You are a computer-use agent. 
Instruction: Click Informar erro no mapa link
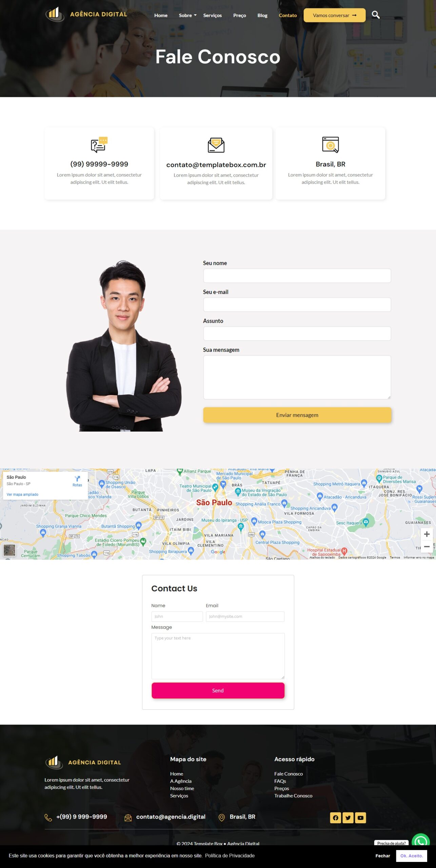(419, 557)
